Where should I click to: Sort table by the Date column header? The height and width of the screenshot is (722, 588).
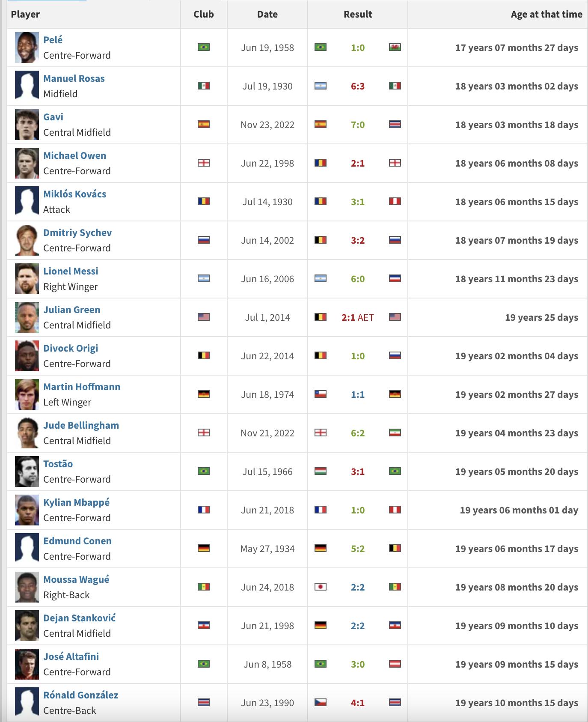[x=267, y=14]
